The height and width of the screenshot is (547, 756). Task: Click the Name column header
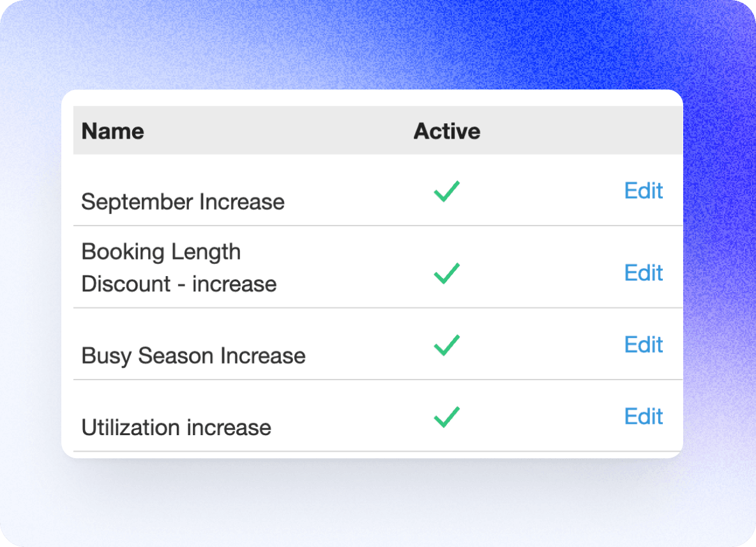112,130
